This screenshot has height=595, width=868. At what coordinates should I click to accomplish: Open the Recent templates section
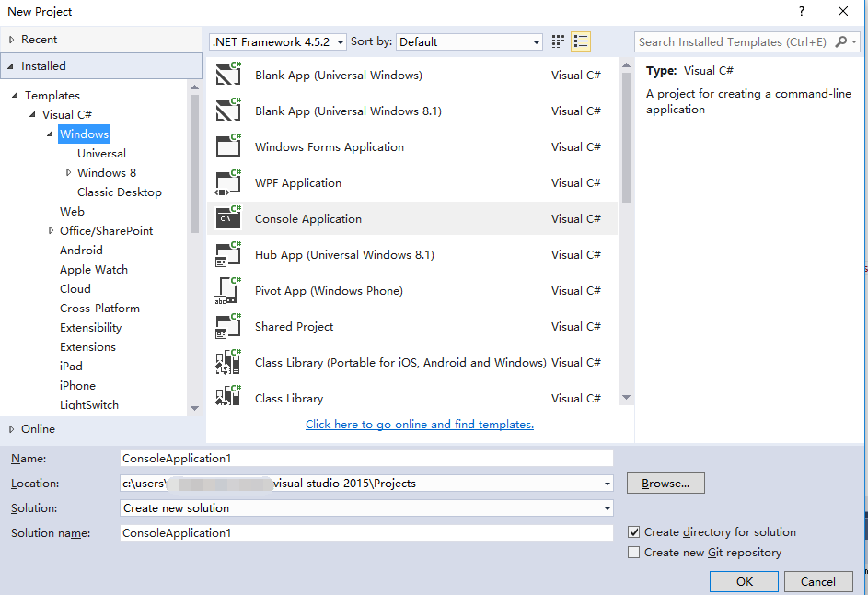(37, 39)
